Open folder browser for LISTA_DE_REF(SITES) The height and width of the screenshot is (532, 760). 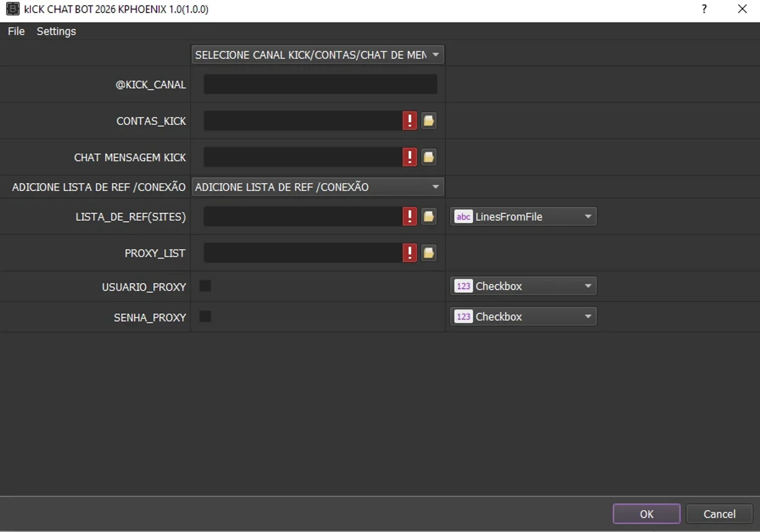429,216
